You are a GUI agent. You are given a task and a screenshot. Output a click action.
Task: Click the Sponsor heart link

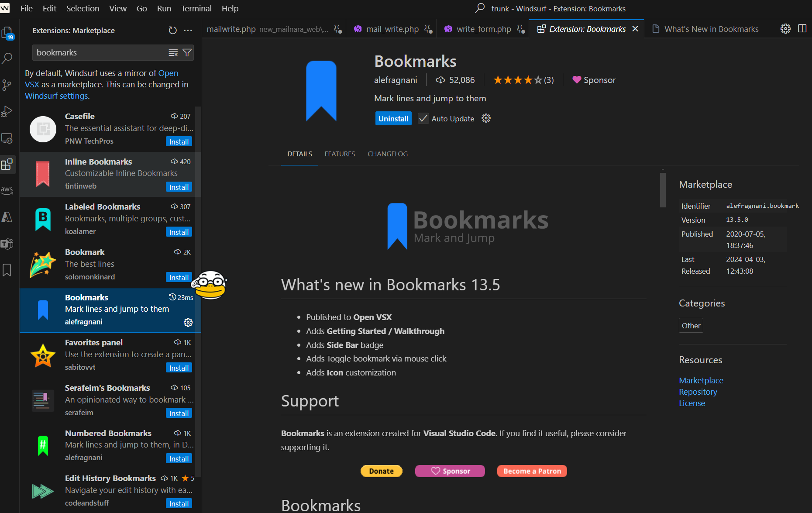[594, 80]
